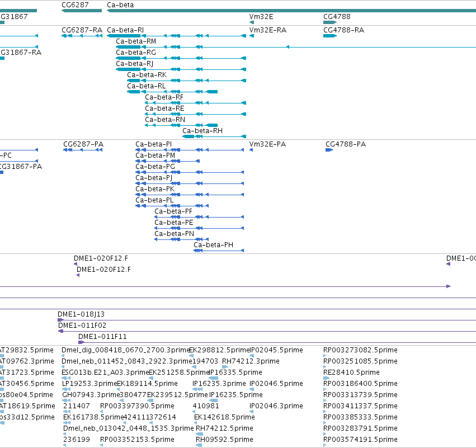Viewport: 476px width, 448px height.
Task: Select the CG4788-PA protein arrow glyph
Action: [x=329, y=150]
